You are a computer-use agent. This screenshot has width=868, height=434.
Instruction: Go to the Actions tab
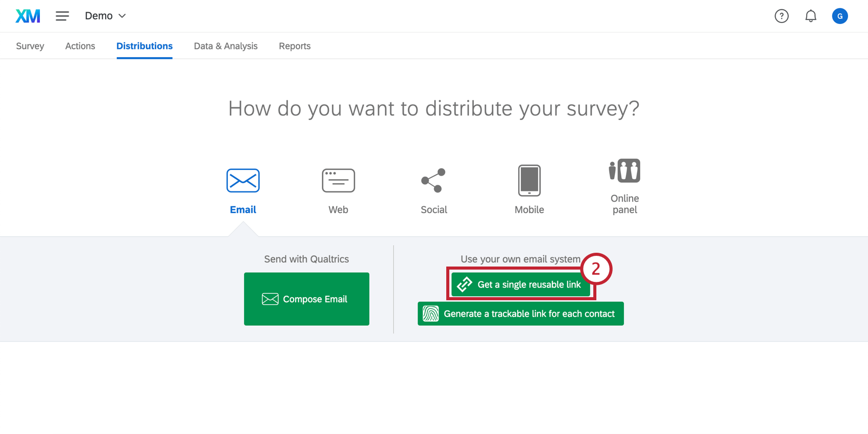click(80, 46)
